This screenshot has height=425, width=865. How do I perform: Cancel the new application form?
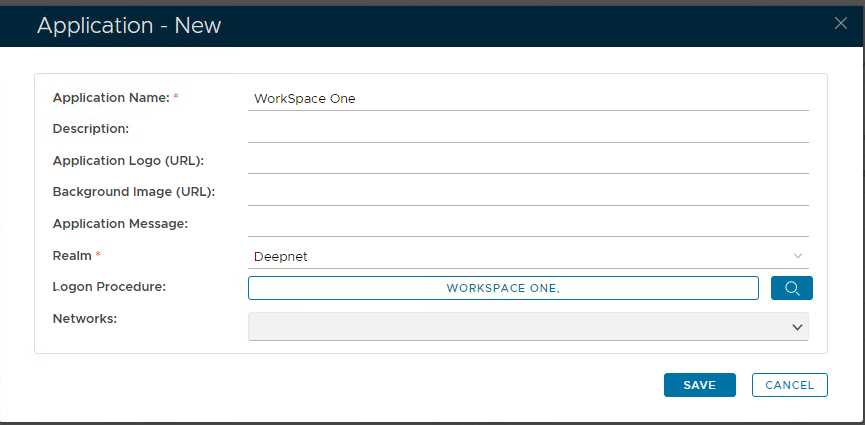789,385
